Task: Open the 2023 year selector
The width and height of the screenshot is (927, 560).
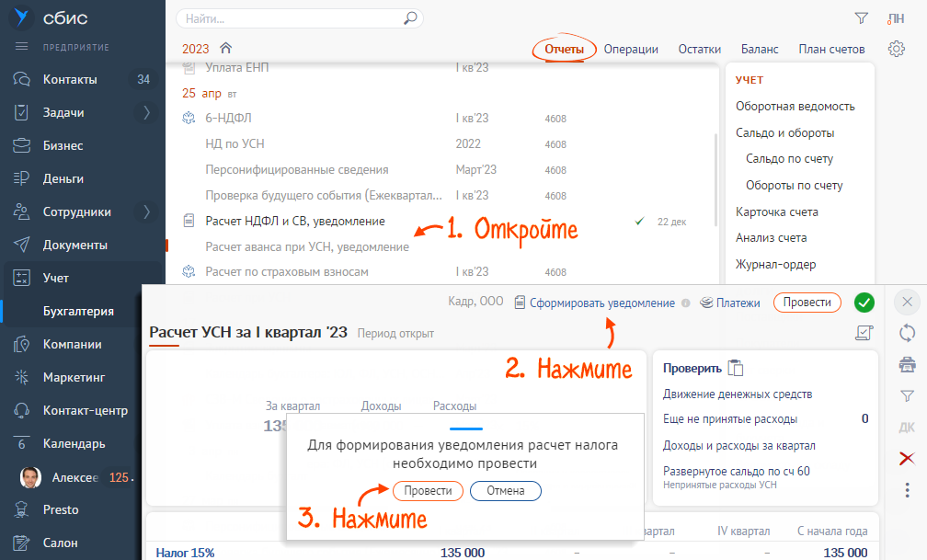Action: pyautogui.click(x=195, y=50)
